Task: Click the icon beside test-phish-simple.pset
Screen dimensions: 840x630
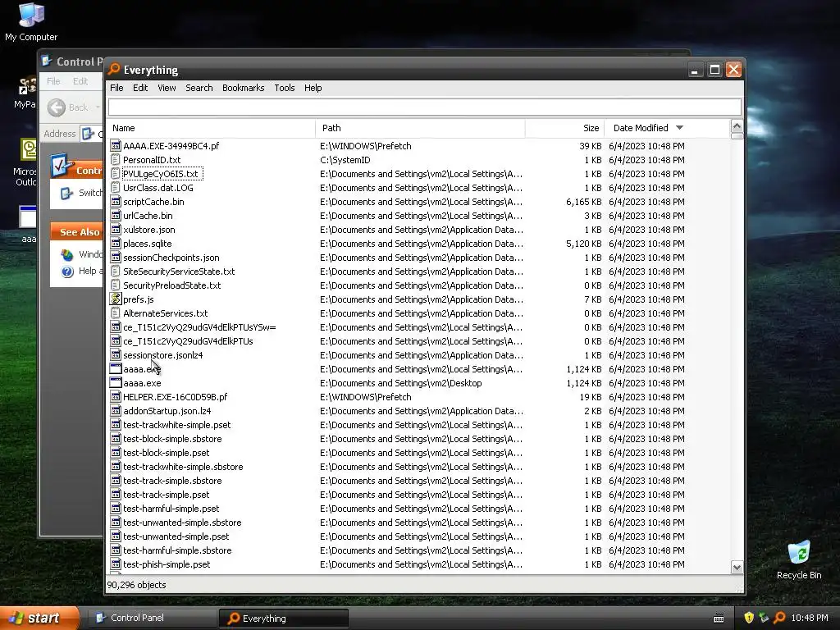Action: click(x=115, y=564)
